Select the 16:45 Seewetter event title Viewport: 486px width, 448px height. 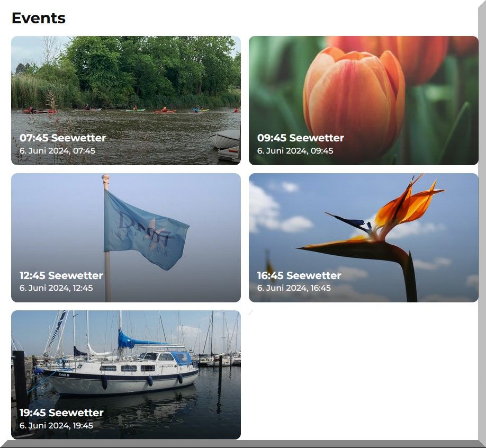(299, 275)
